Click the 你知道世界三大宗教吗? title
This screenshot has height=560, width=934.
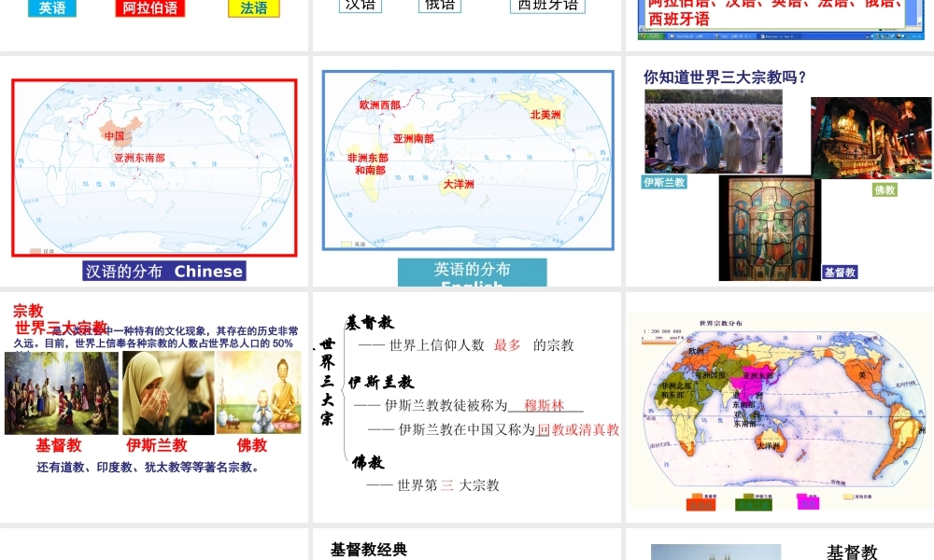tap(725, 77)
